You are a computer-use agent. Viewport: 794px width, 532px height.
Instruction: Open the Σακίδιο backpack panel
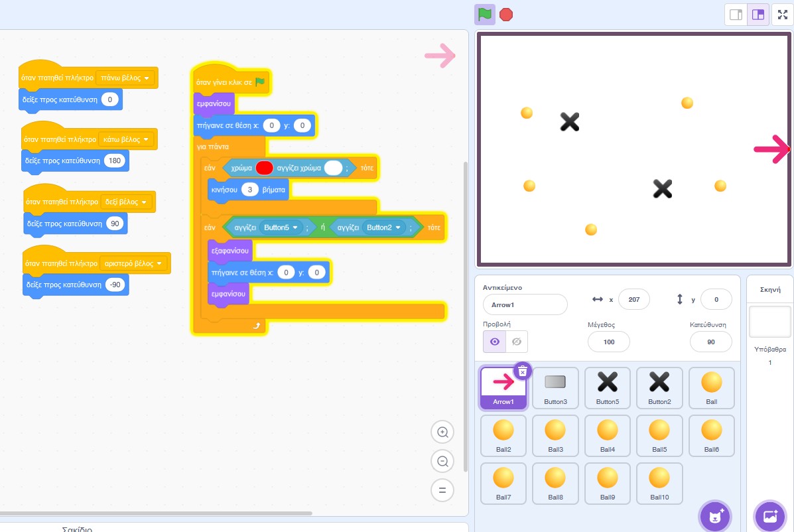click(77, 529)
